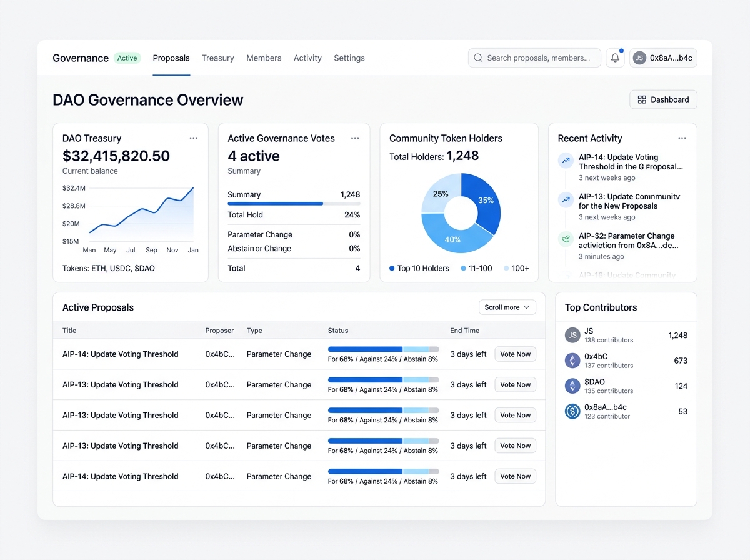Click the 25% segment of the donut chart

440,194
